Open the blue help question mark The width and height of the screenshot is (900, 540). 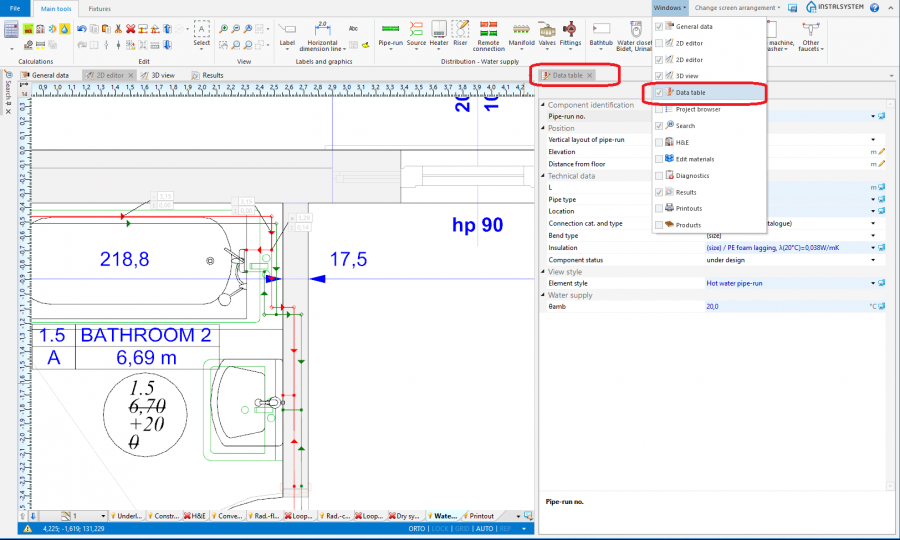[875, 7]
